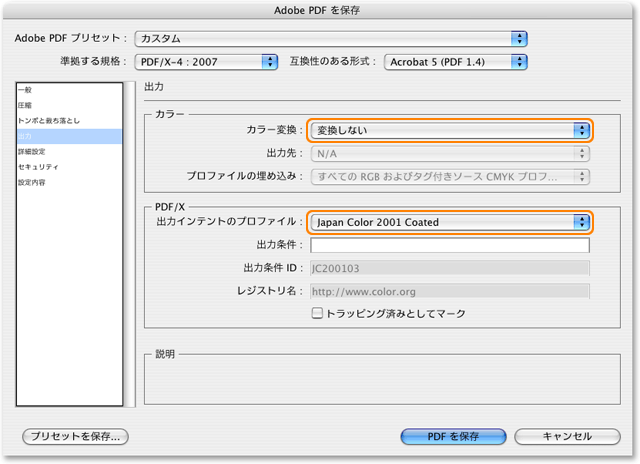The height and width of the screenshot is (464, 640).
Task: Select セキュリティ in the category list
Action: point(36,167)
